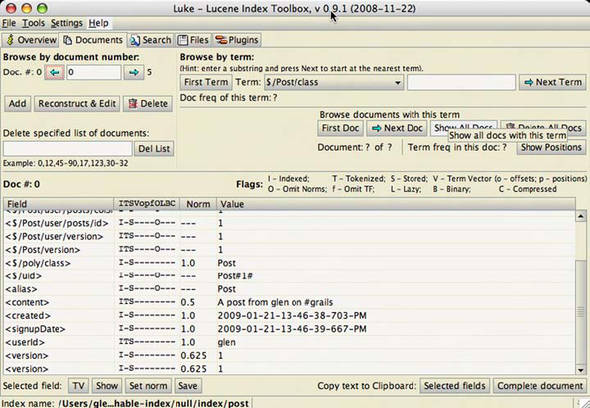Open the Search tab

[151, 40]
